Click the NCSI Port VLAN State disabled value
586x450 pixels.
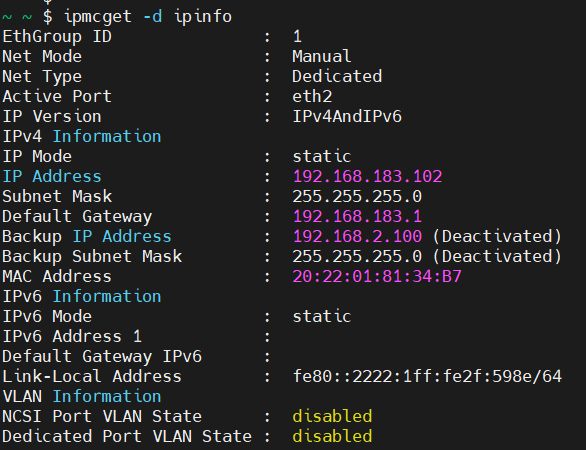point(332,416)
